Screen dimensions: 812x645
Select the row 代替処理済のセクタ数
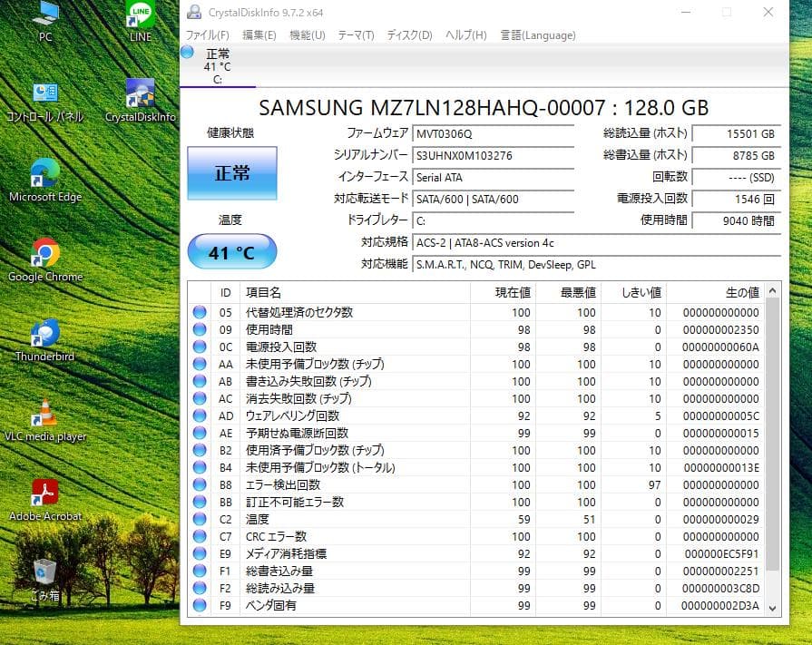point(476,312)
